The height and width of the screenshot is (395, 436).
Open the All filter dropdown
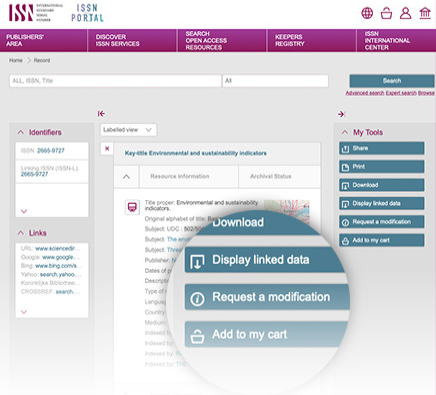275,81
